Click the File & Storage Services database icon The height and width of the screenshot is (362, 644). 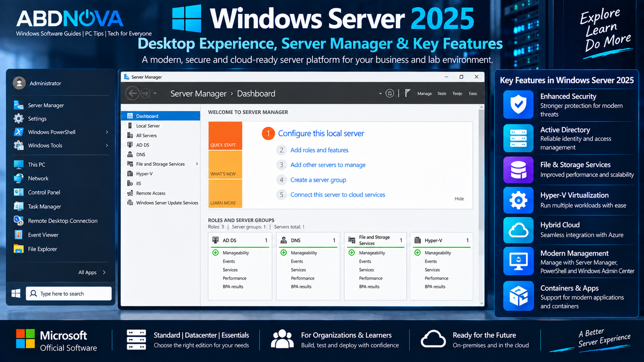[518, 170]
